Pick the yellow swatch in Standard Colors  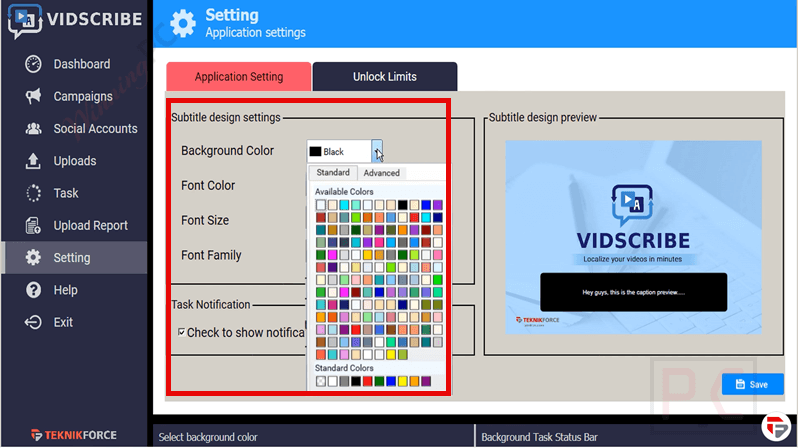pos(403,381)
